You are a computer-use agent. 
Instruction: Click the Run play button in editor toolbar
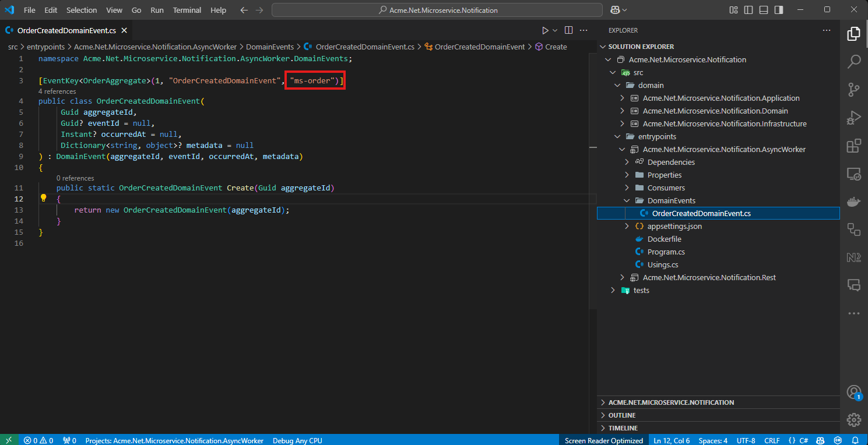pyautogui.click(x=545, y=30)
